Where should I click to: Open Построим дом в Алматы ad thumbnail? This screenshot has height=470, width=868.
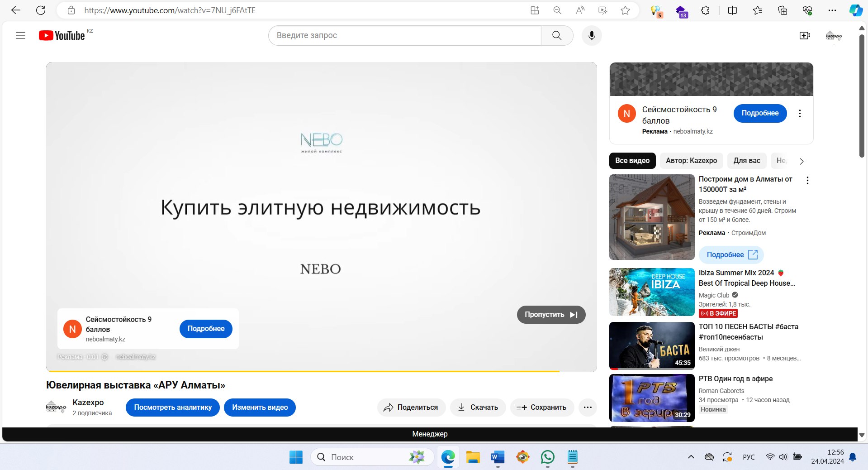pos(652,217)
